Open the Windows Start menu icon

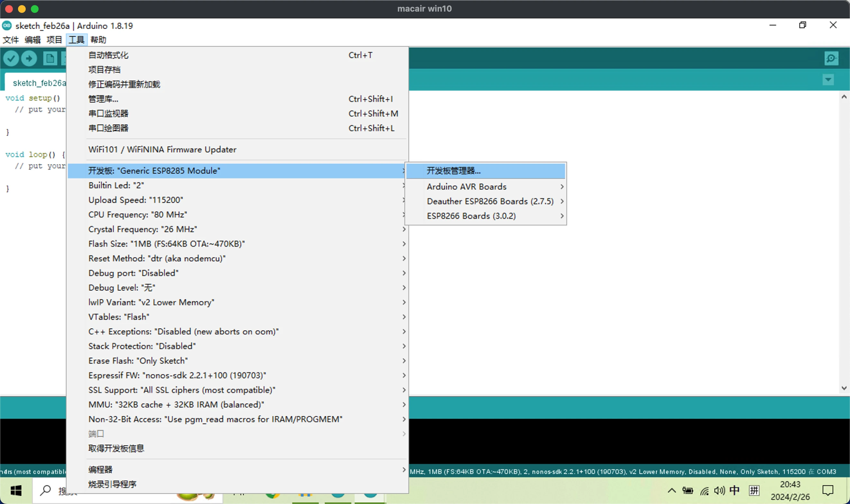[16, 491]
